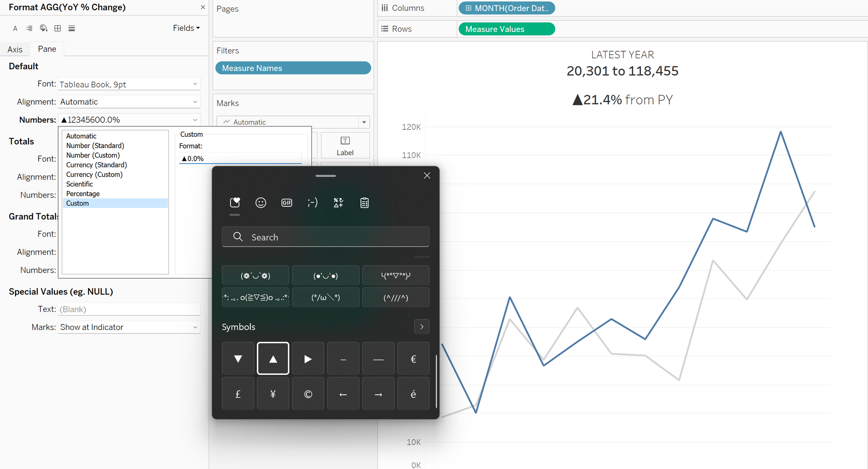Switch to the Axis tab

pyautogui.click(x=15, y=50)
